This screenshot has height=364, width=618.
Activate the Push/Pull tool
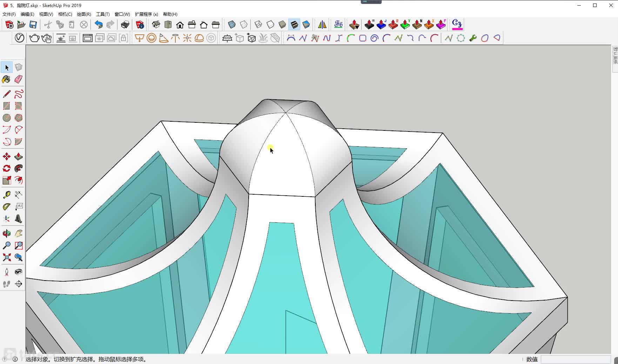pos(19,156)
